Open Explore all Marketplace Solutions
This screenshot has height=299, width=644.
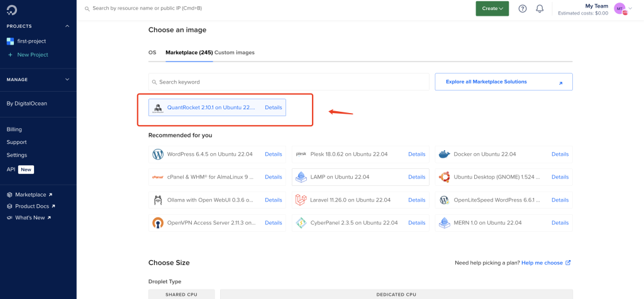[x=504, y=82]
